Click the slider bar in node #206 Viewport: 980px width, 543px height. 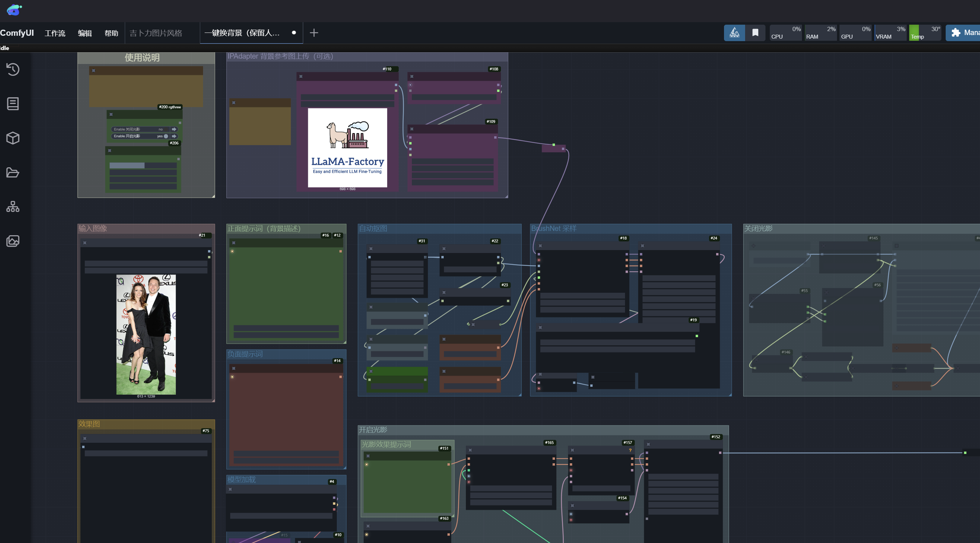(143, 166)
